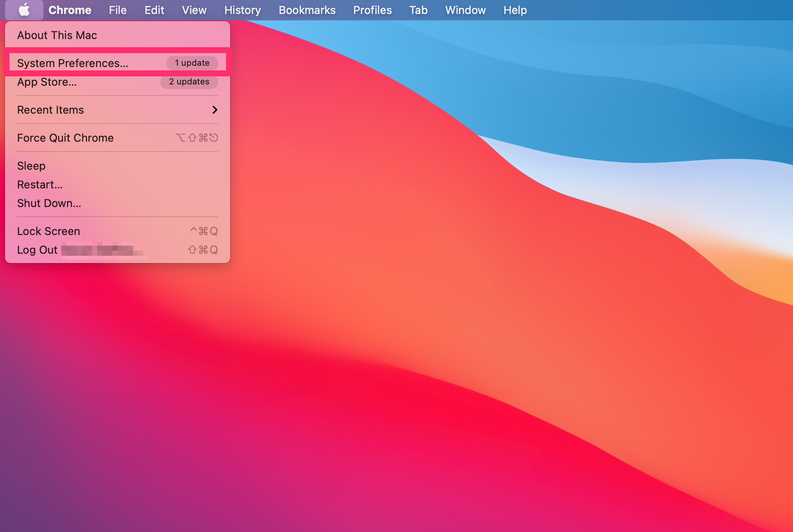Open the Help menu
This screenshot has height=532, width=793.
pos(515,10)
